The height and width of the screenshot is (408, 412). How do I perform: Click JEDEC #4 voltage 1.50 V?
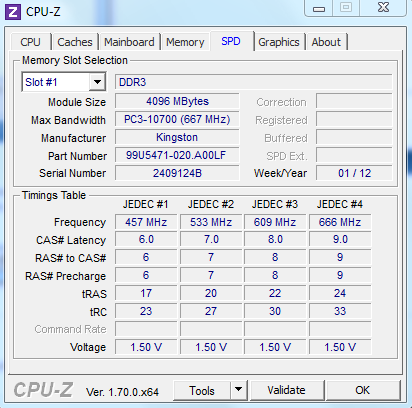pos(340,347)
